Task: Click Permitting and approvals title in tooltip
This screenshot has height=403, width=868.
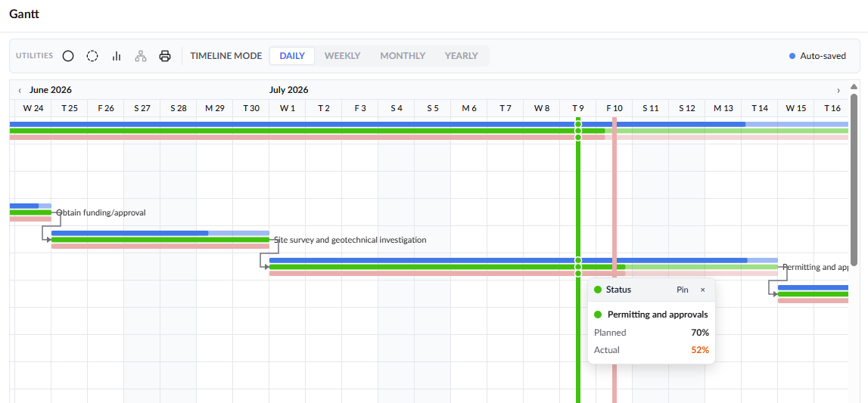Action: pyautogui.click(x=658, y=315)
